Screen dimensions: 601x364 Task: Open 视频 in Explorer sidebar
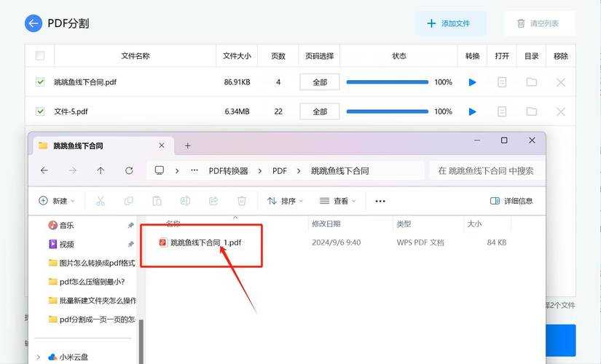[x=61, y=244]
